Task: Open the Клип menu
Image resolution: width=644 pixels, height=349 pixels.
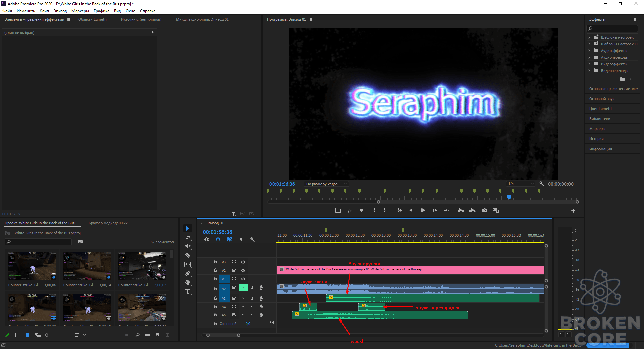Action: point(44,11)
